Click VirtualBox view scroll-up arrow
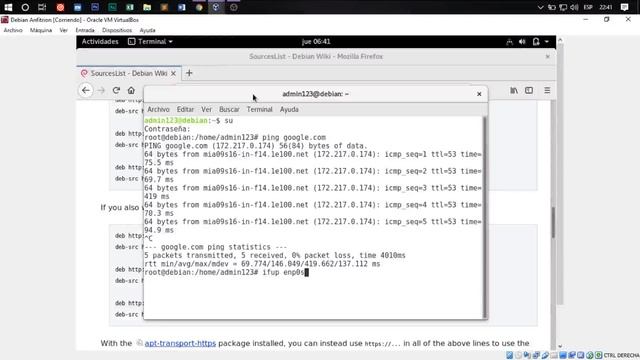 point(560,40)
